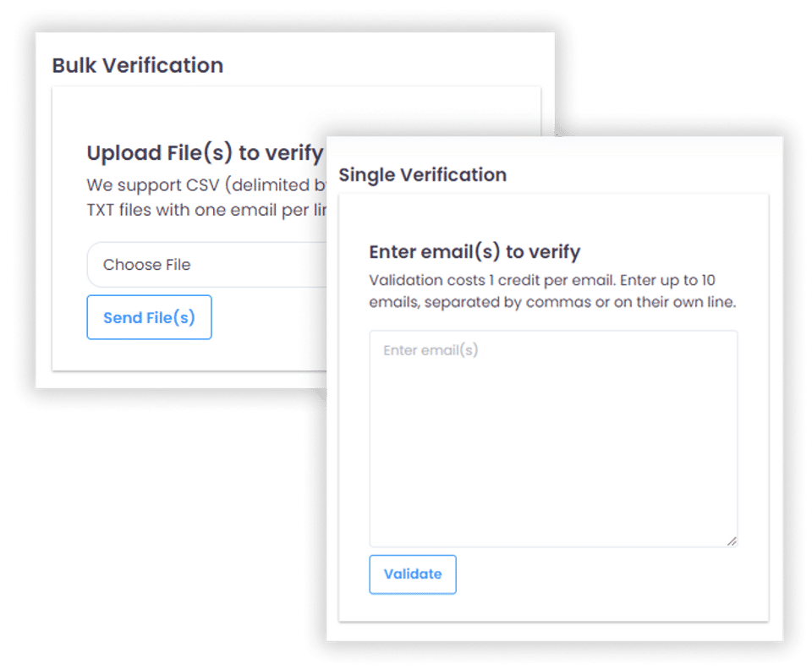
Task: Click the word 'Upload' in the card title
Action: (124, 153)
